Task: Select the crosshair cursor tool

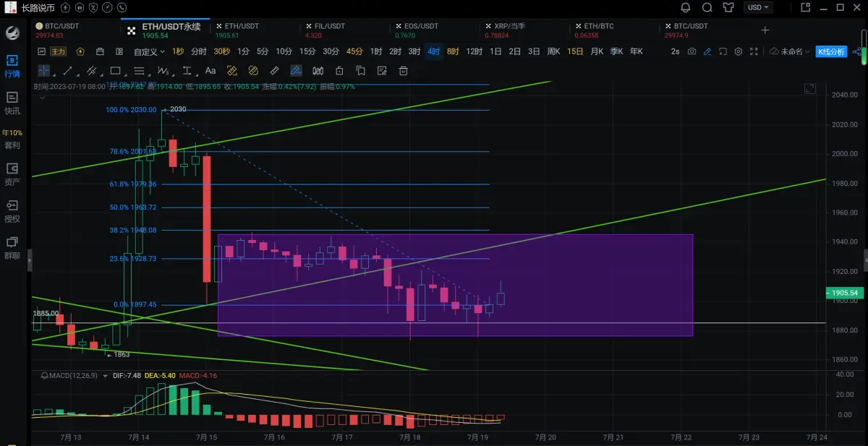Action: [44, 71]
